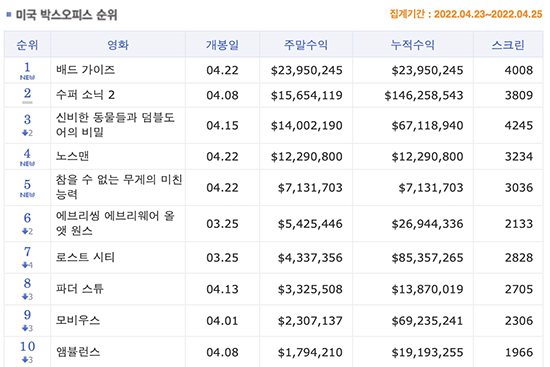Click screen count 2306

pos(519,321)
